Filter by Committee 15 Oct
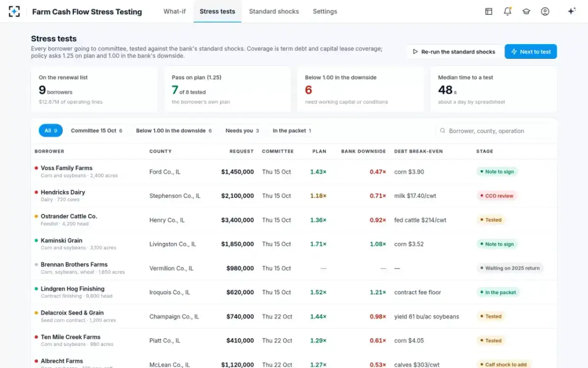The width and height of the screenshot is (588, 368). pos(97,131)
